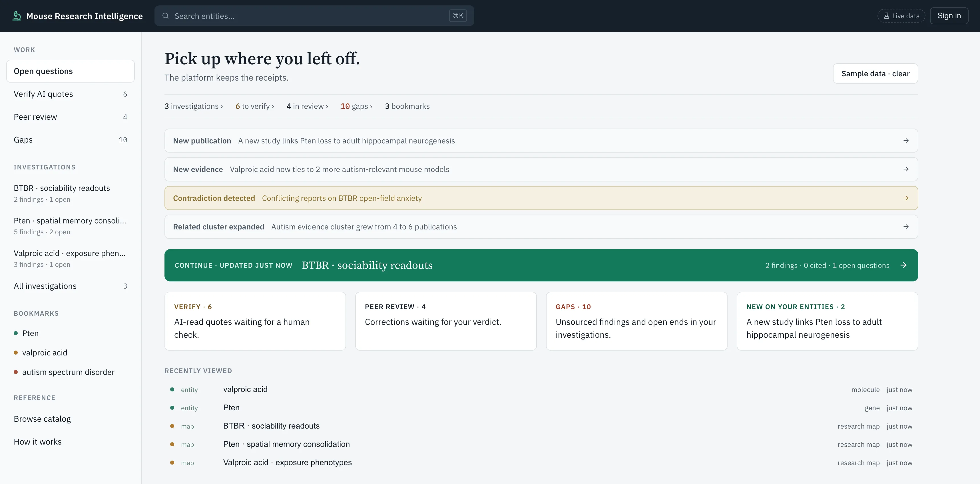Open Related cluster expanded notification

541,227
